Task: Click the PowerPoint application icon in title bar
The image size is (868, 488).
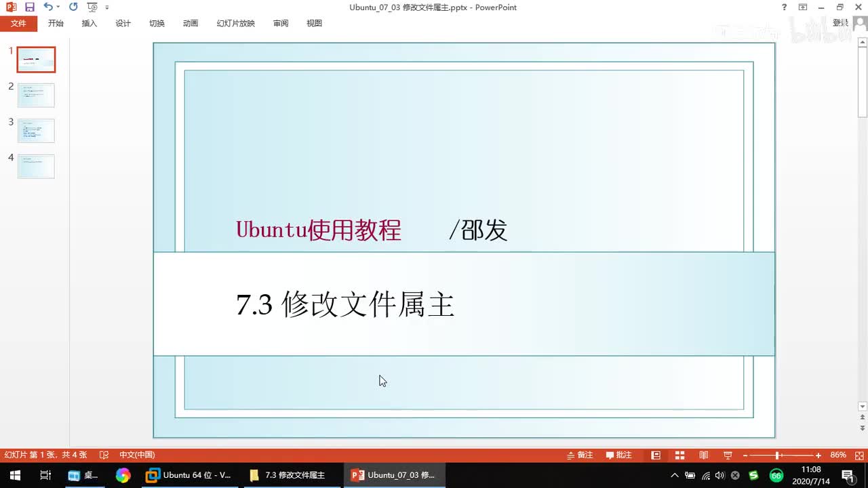Action: coord(11,7)
